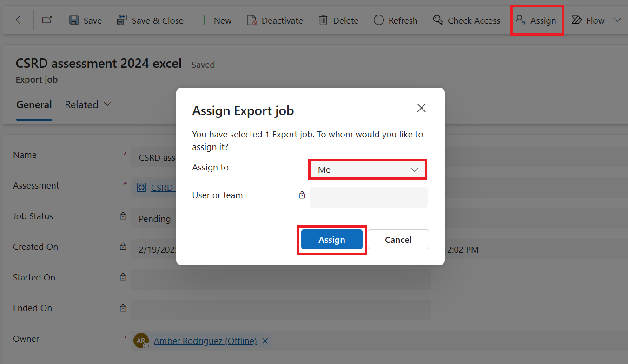Click the 'Export job' subtitle text
The width and height of the screenshot is (628, 364).
(x=37, y=79)
